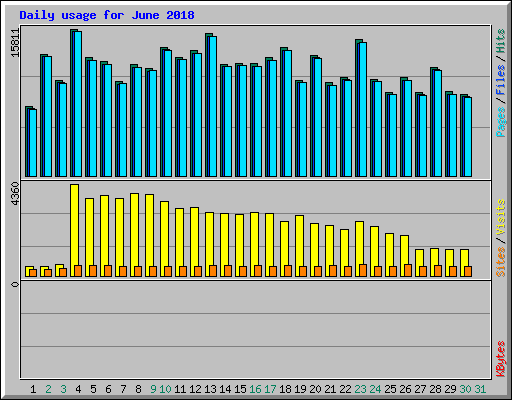Click the cyan bar for day 23
This screenshot has height=400, width=512.
coord(363,109)
